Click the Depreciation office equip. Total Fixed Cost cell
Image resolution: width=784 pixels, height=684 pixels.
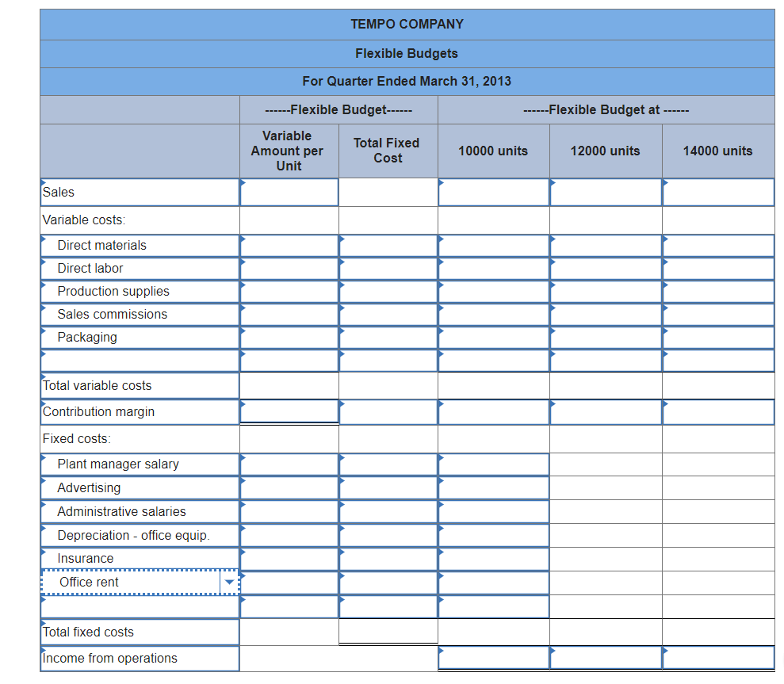388,534
